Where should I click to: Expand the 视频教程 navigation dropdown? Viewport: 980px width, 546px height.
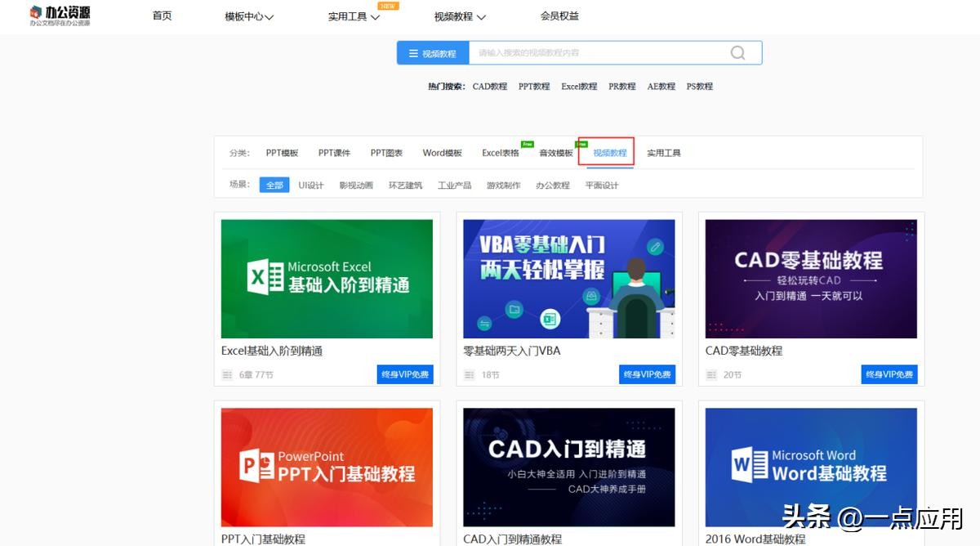pyautogui.click(x=460, y=16)
